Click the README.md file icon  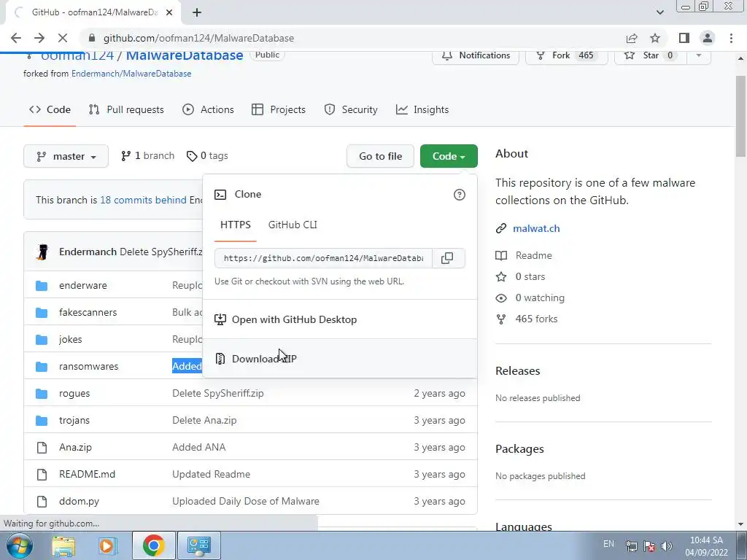(x=42, y=474)
